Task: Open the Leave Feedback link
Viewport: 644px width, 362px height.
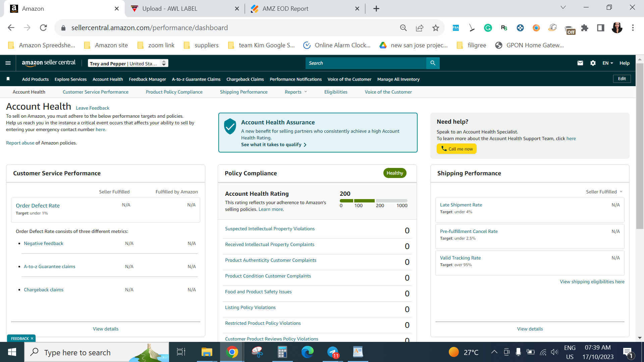Action: tap(93, 108)
